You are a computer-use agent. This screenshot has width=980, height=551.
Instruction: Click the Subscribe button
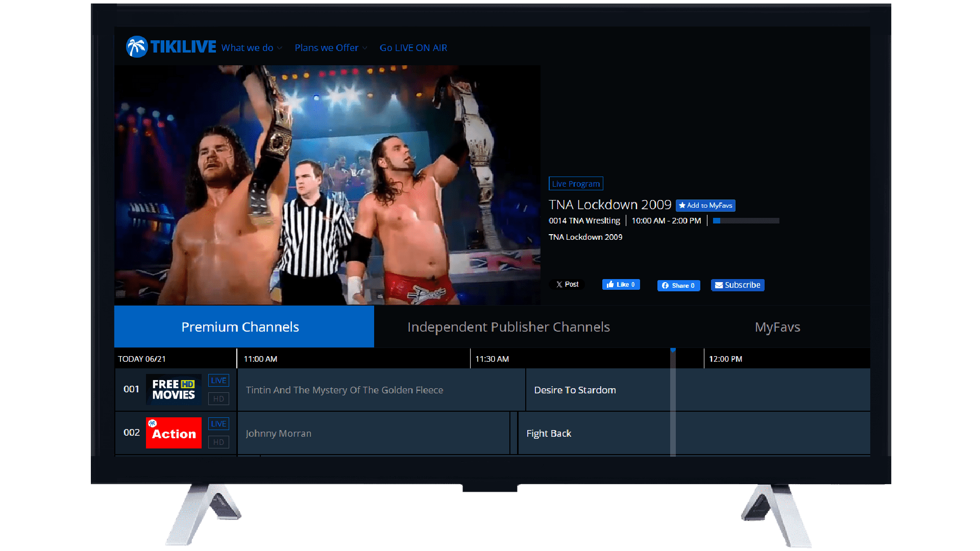(x=737, y=285)
